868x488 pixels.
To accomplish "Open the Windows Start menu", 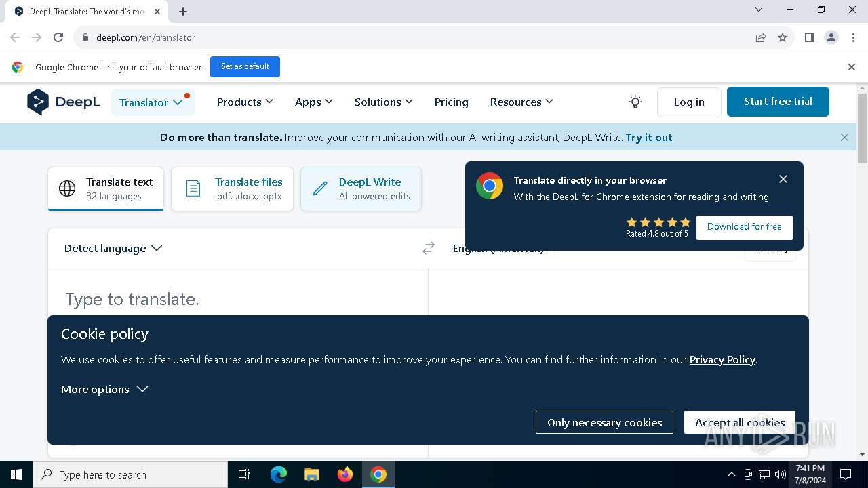I will tap(16, 474).
